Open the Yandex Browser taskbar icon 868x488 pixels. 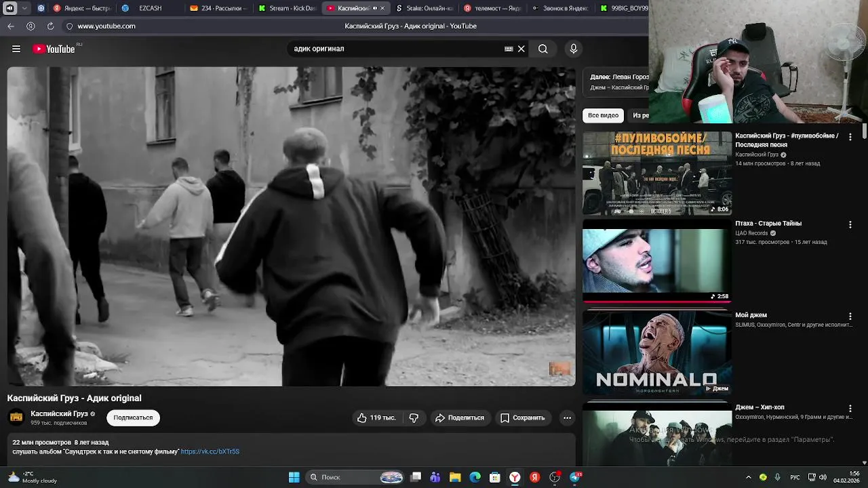(x=515, y=477)
